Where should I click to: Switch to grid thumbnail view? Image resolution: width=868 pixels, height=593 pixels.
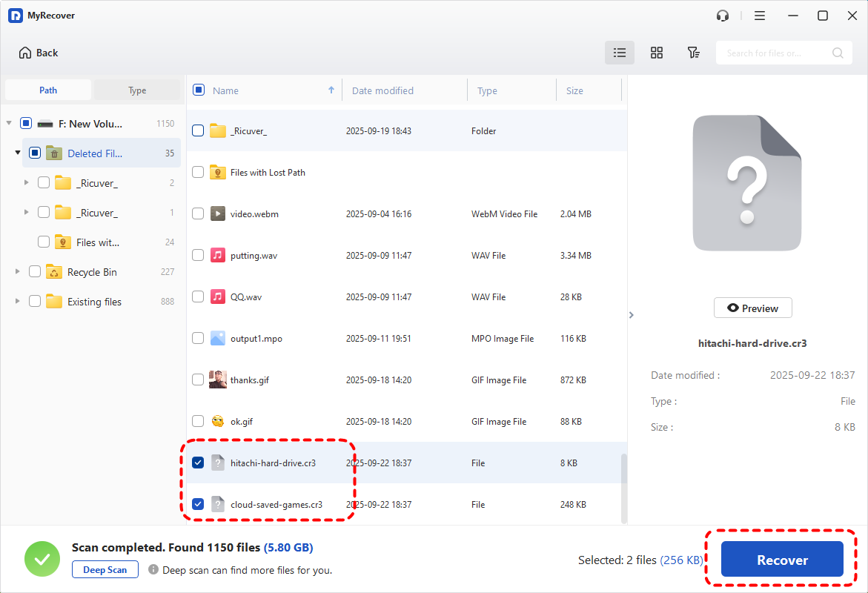(x=657, y=53)
